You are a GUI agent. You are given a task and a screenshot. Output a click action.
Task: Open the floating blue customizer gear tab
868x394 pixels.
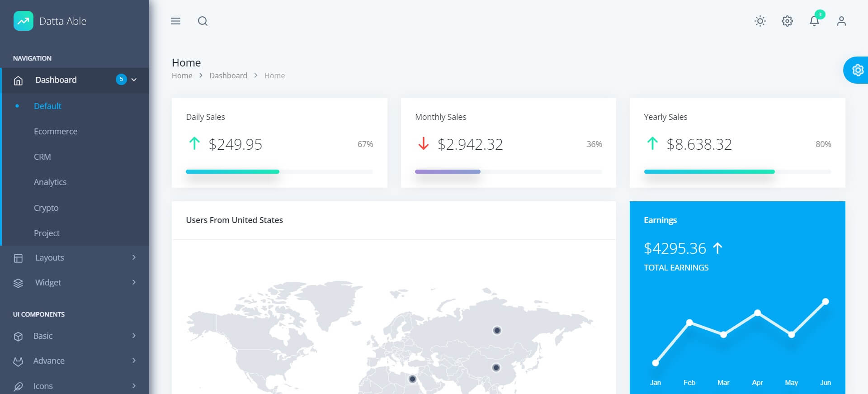point(857,70)
